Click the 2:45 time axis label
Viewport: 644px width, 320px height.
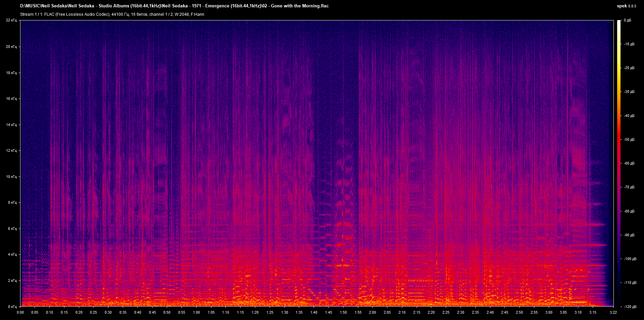505,313
